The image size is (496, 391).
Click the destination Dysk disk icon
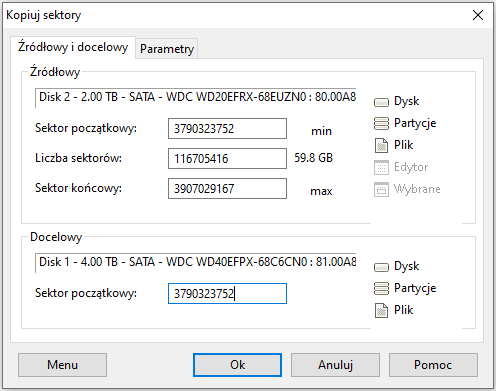click(381, 267)
